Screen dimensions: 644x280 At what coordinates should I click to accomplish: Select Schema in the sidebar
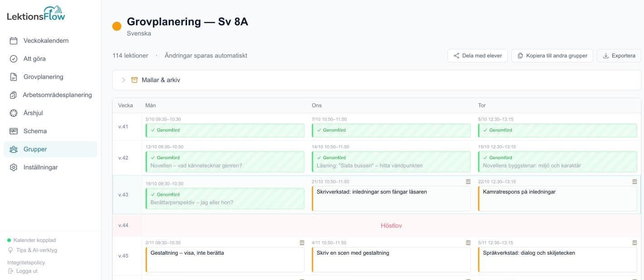50,131
